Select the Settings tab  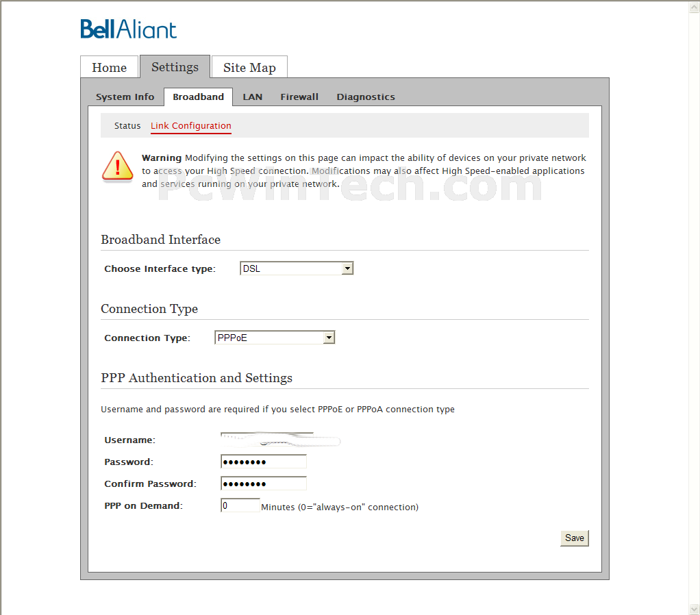point(175,67)
